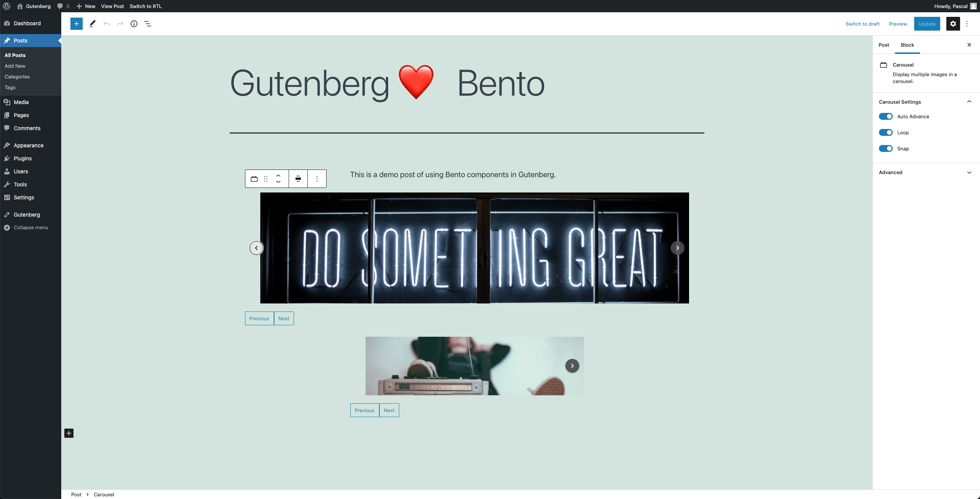Click the black add block button
This screenshot has width=980, height=499.
69,433
